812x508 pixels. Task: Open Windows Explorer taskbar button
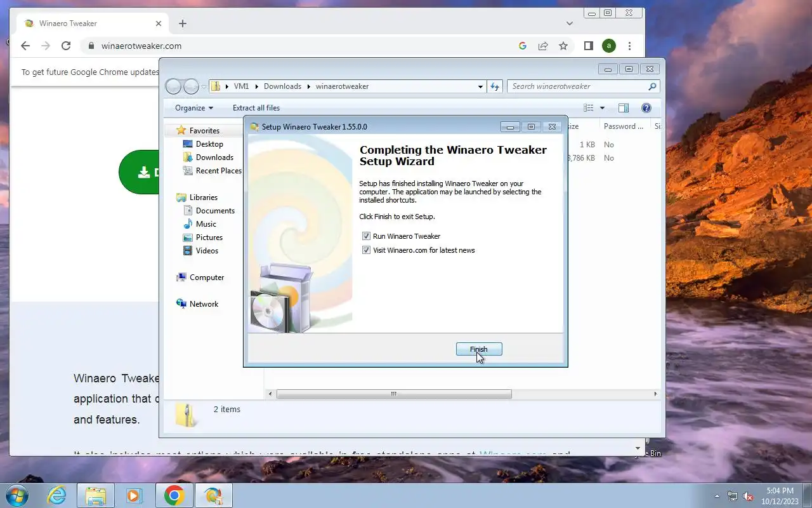(x=96, y=495)
